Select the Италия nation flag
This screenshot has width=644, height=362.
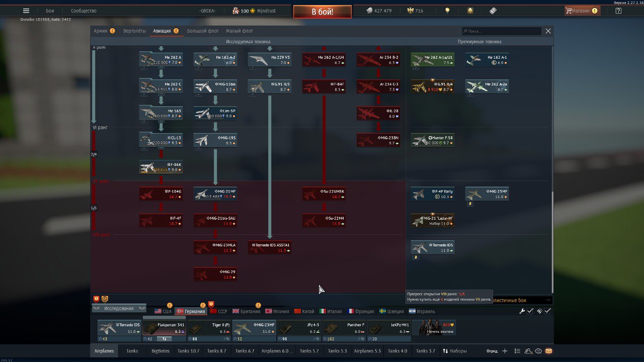point(331,311)
